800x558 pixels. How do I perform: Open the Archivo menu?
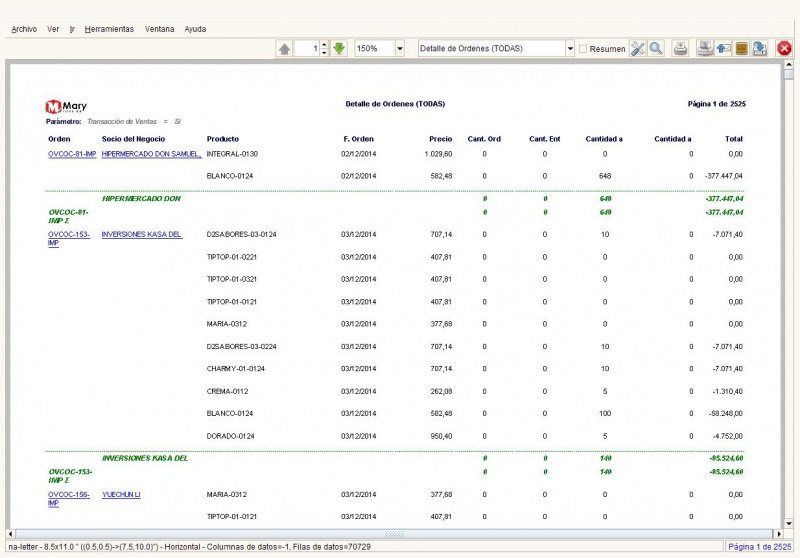pyautogui.click(x=24, y=29)
